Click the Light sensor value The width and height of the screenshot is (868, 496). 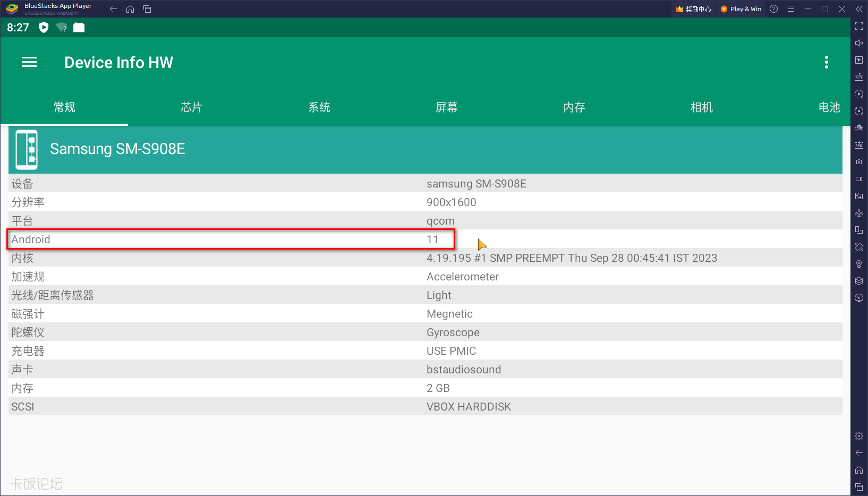pyautogui.click(x=439, y=295)
